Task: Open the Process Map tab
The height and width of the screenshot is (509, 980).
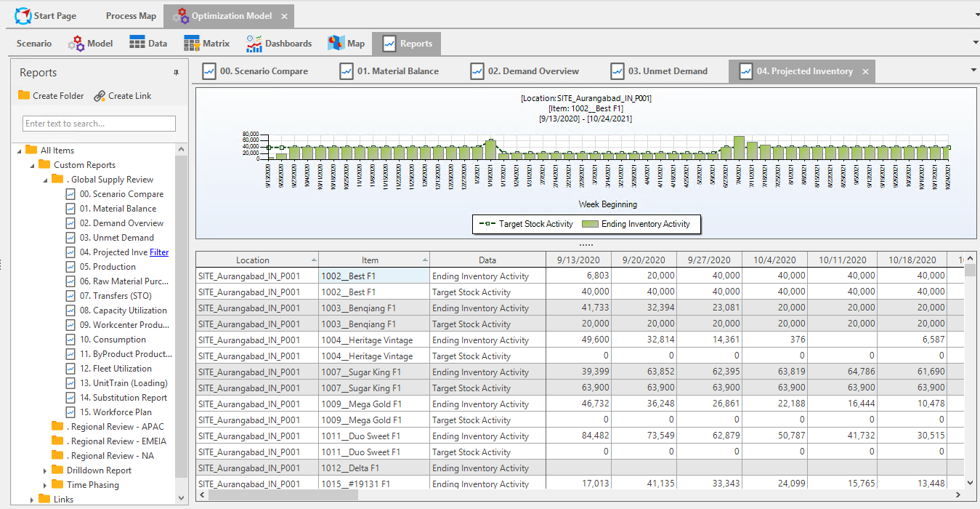Action: (x=131, y=16)
